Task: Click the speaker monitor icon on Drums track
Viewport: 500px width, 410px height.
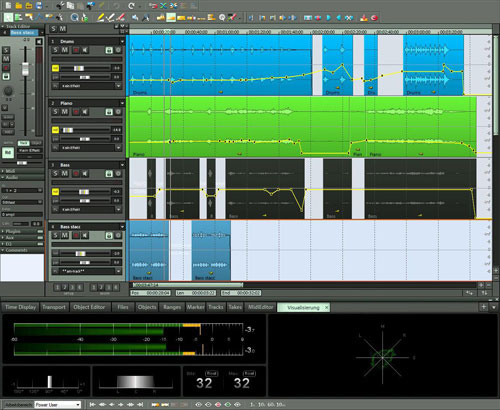Action: tap(85, 50)
